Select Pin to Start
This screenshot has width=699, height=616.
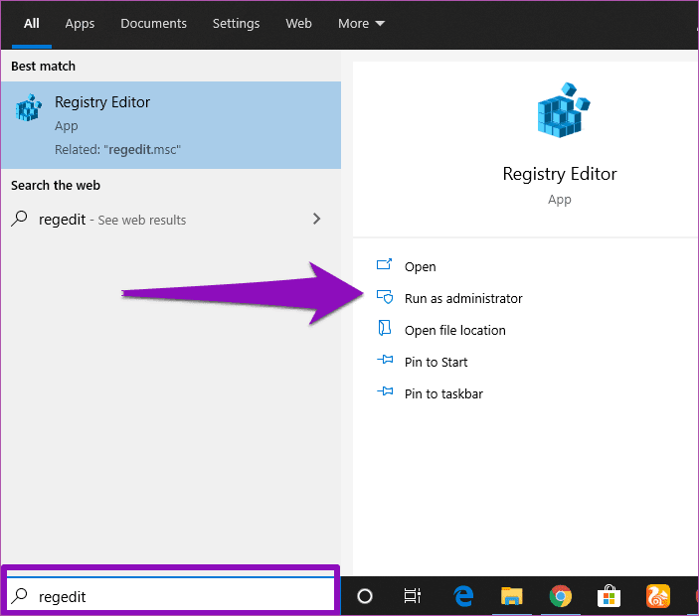click(x=436, y=362)
